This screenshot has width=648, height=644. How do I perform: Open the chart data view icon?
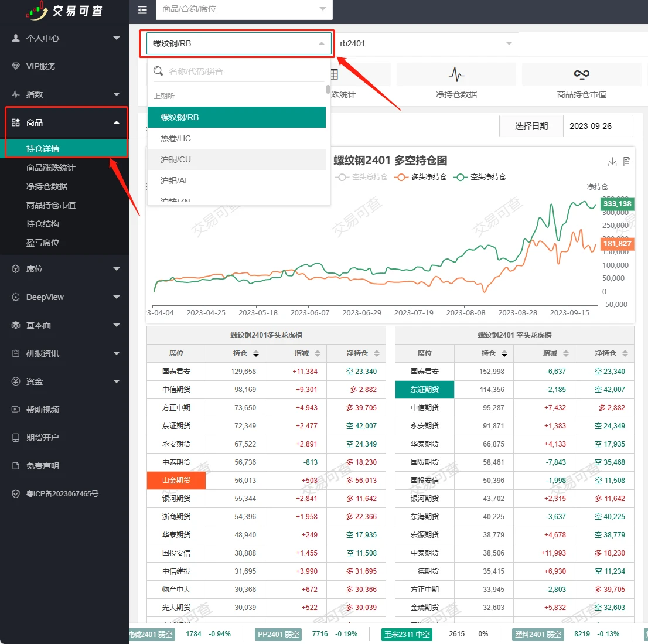tap(627, 162)
